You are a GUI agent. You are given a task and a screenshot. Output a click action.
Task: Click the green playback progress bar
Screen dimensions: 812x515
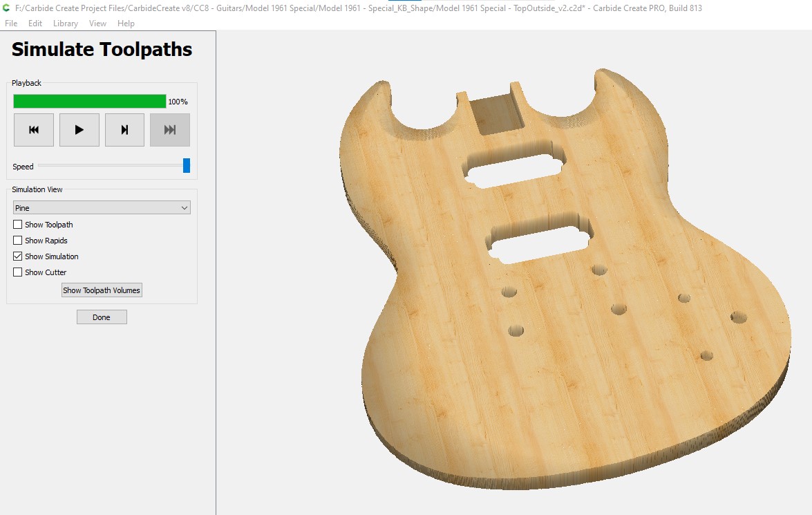(x=90, y=102)
